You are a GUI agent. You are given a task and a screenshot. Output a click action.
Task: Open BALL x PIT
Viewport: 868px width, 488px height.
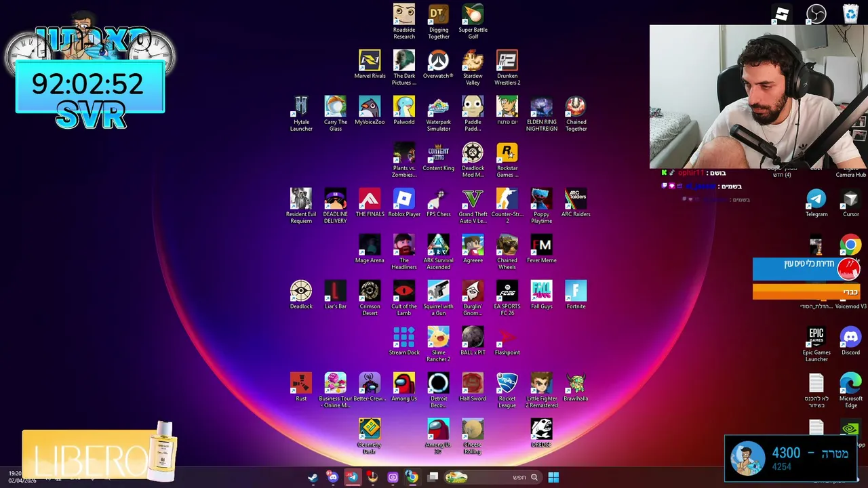tap(473, 342)
